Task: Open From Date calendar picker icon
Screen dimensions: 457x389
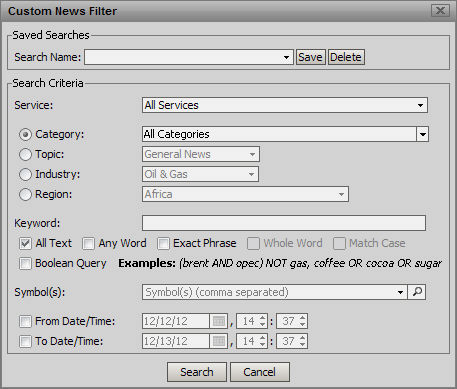Action: coord(219,321)
